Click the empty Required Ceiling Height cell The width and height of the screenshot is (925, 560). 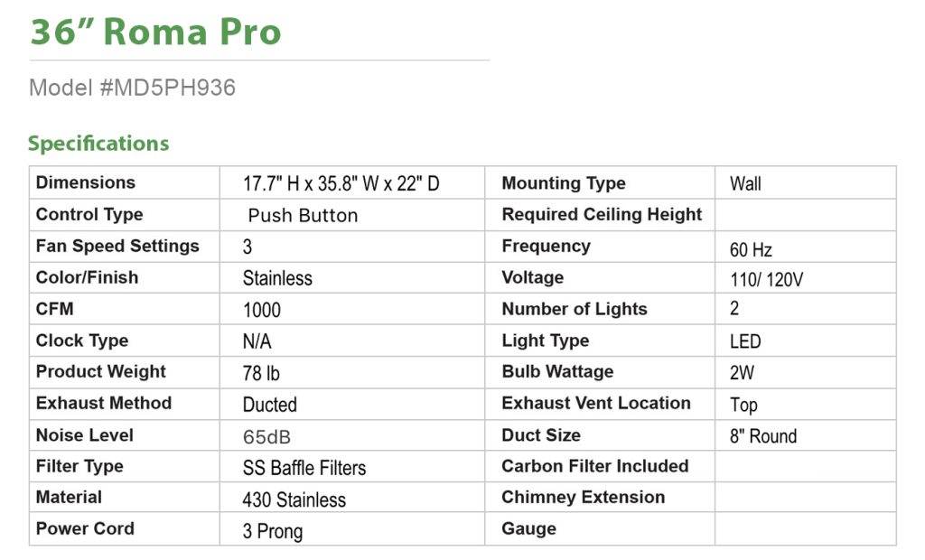805,215
